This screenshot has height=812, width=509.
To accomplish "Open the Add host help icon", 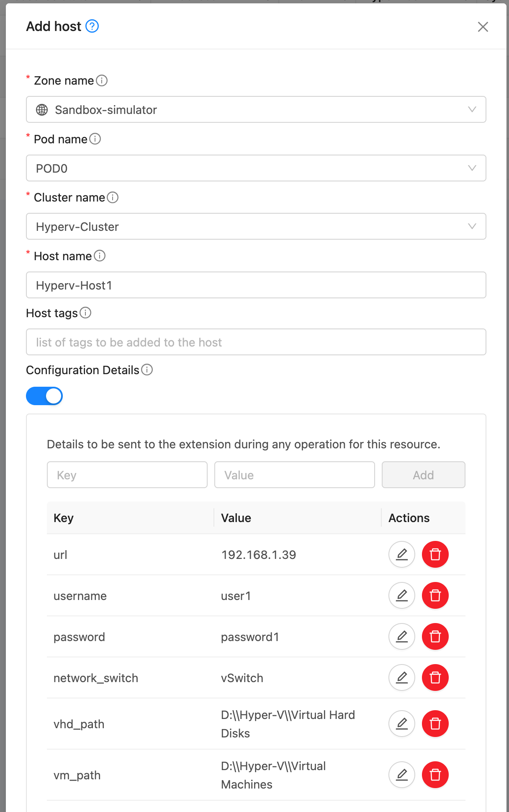I will [x=92, y=26].
